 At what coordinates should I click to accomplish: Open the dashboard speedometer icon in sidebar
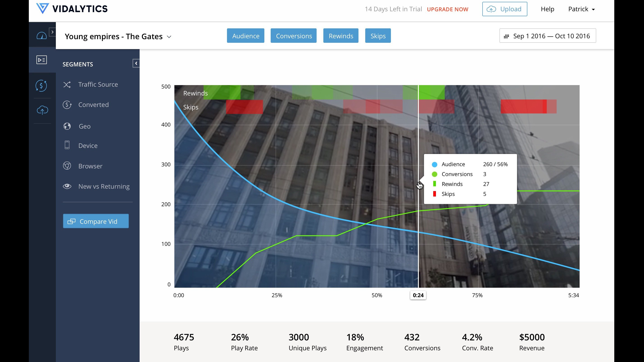point(41,36)
